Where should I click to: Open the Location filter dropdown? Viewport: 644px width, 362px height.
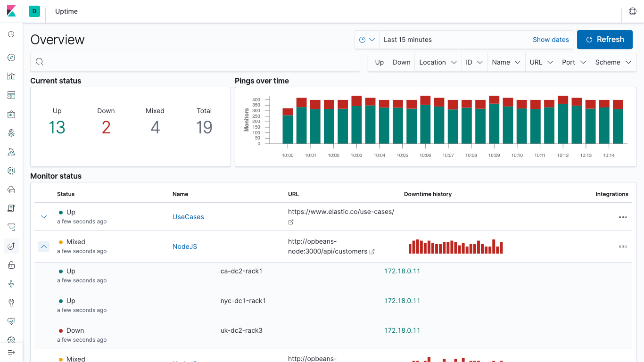coord(438,62)
